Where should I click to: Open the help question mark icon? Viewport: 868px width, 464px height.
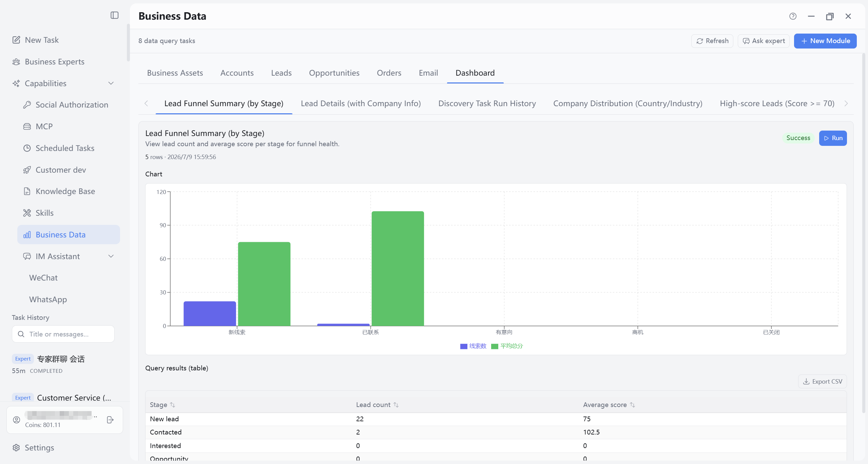tap(793, 16)
